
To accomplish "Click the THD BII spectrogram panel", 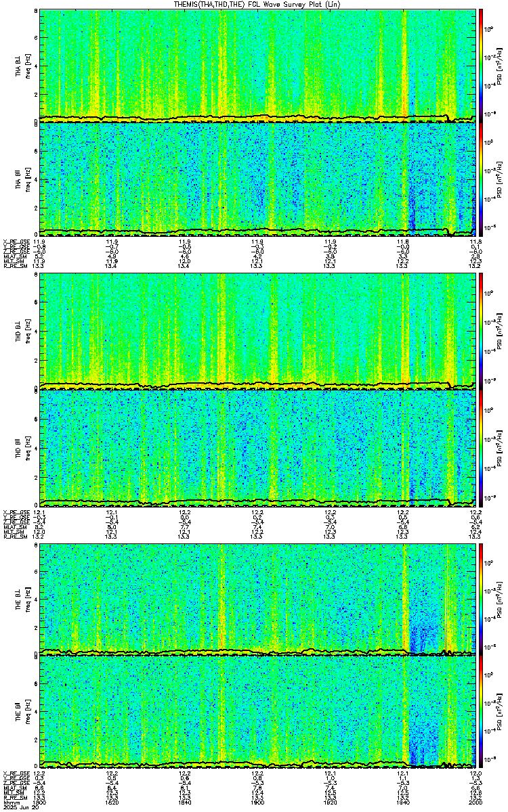I will (257, 449).
